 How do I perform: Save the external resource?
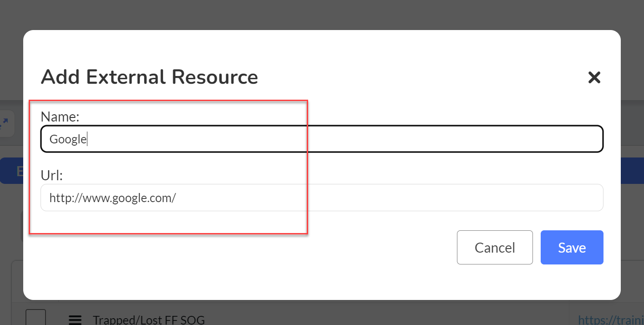572,247
